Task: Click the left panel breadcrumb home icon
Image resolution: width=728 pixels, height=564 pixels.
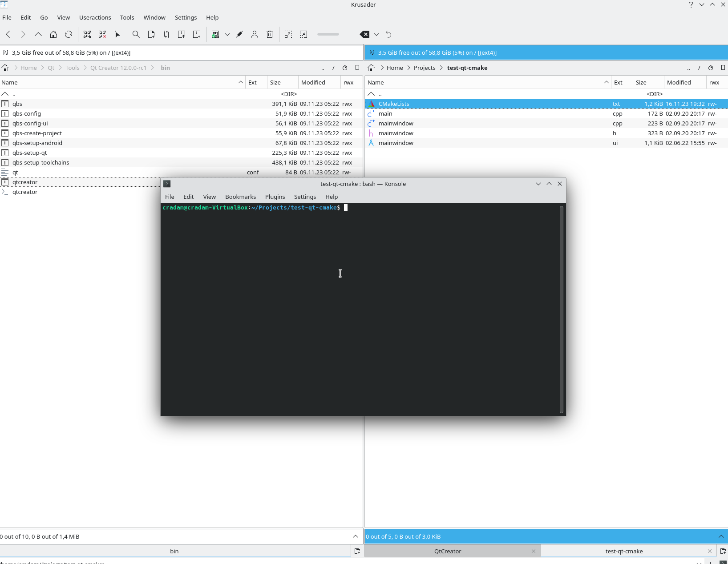Action: tap(5, 68)
